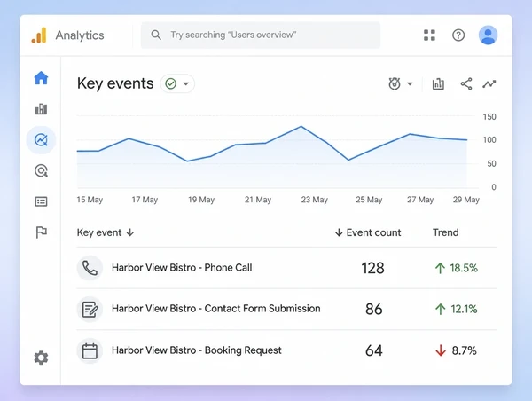Click the 21 May axis label
Screen dimensions: 532x401
pyautogui.click(x=258, y=200)
